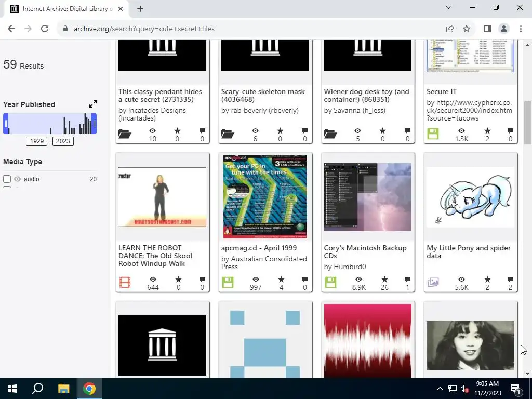The width and height of the screenshot is (532, 399).
Task: Open the Windows Start menu
Action: pos(12,389)
